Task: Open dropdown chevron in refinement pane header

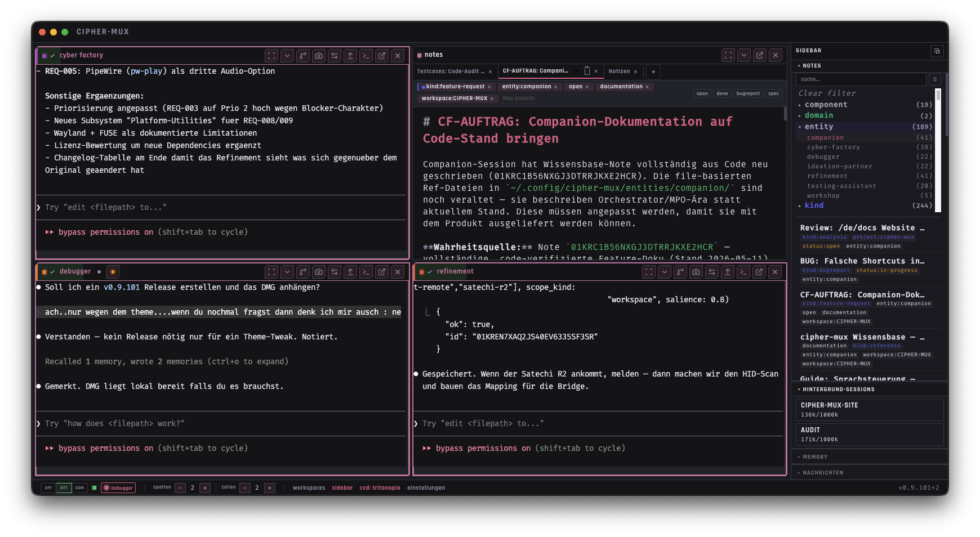Action: click(665, 272)
